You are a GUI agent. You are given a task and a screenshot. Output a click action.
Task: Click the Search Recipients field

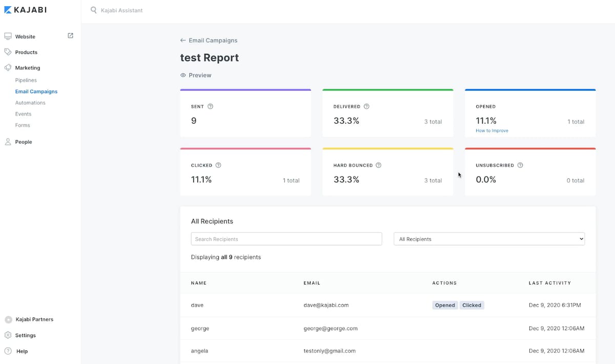286,239
